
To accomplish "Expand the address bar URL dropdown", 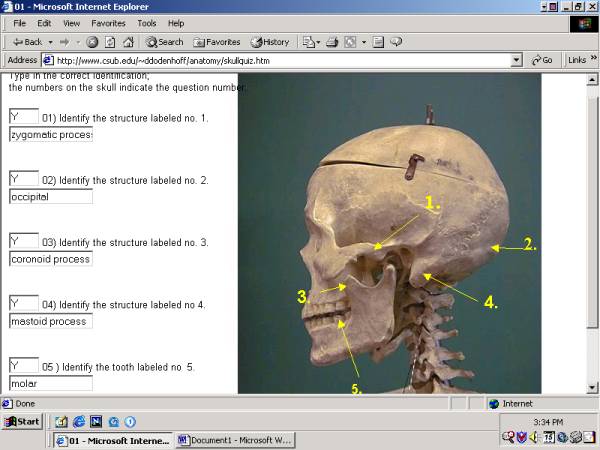I will [x=517, y=60].
